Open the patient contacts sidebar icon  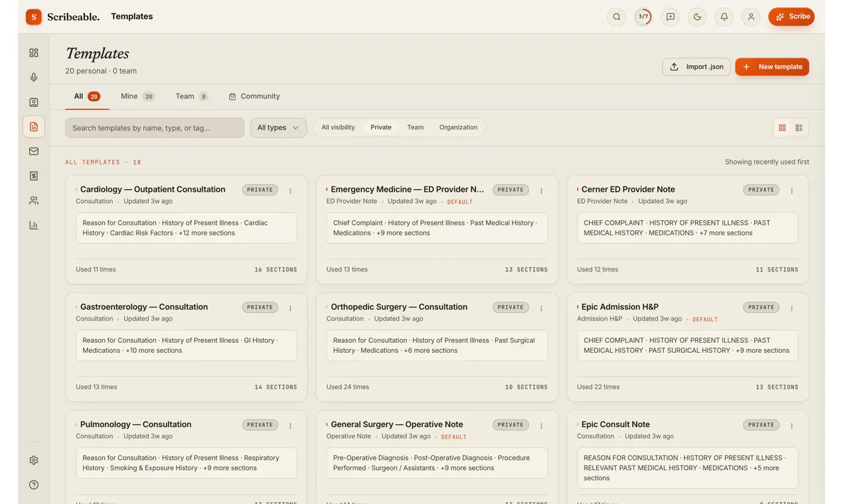click(x=34, y=102)
